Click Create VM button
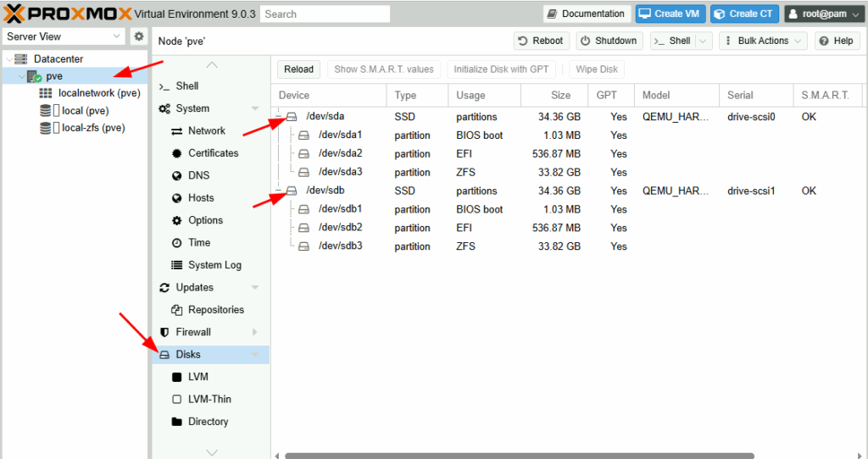This screenshot has width=868, height=459. [x=670, y=14]
